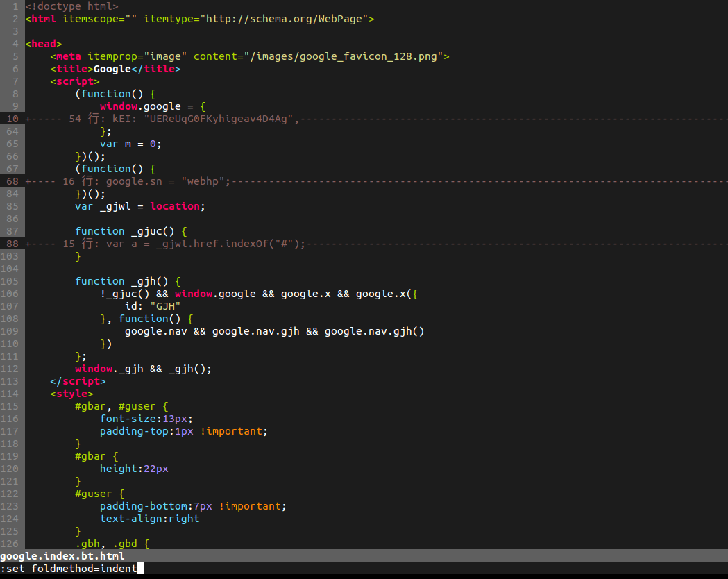Click the '.gbh, .gbd {' selector

click(x=112, y=544)
